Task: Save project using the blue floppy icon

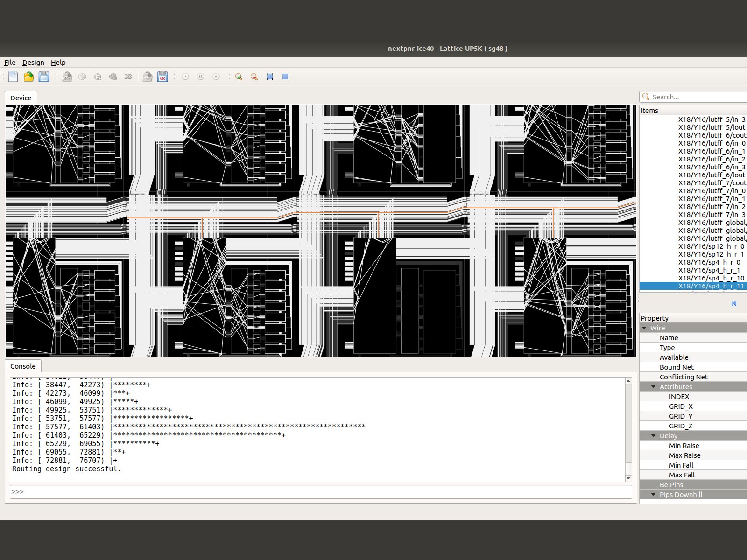Action: (44, 77)
